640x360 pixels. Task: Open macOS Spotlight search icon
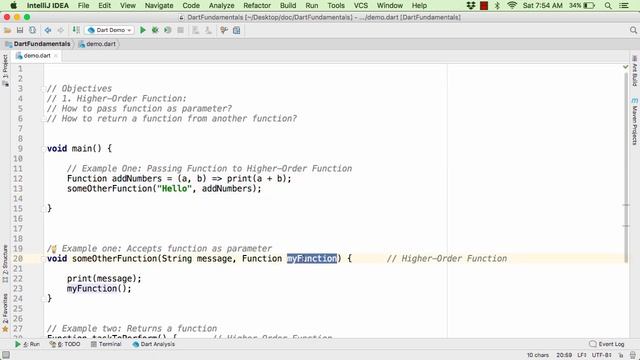click(608, 5)
